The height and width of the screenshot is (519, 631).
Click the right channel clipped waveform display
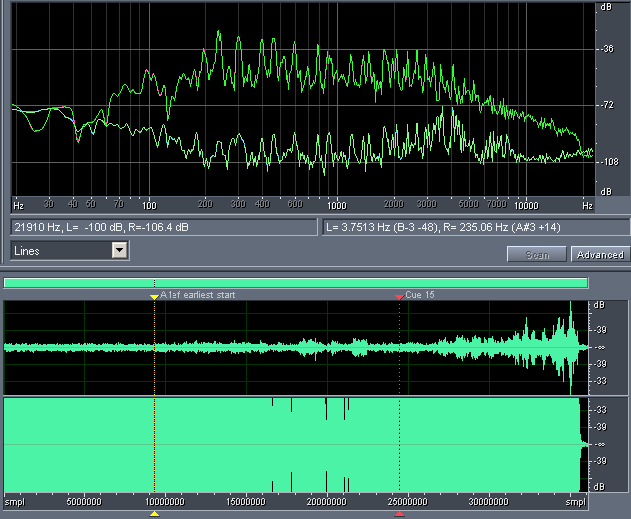pos(296,445)
